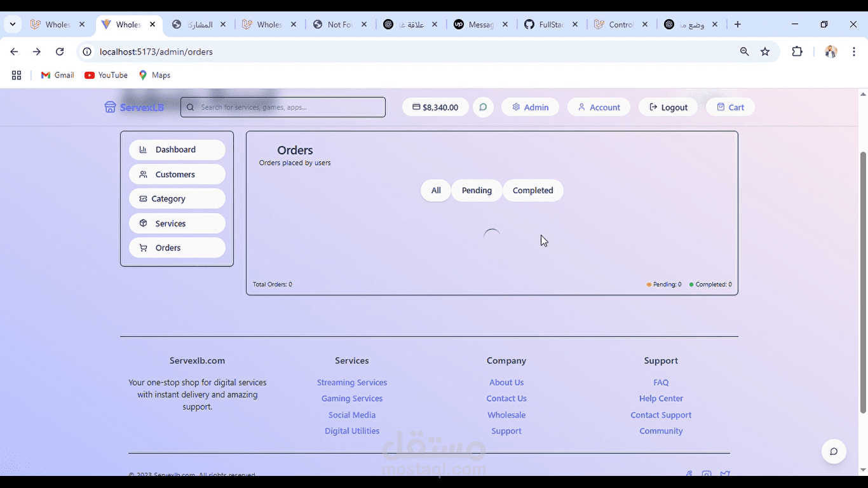This screenshot has width=868, height=488.
Task: Go forward in browser history
Action: point(37,51)
